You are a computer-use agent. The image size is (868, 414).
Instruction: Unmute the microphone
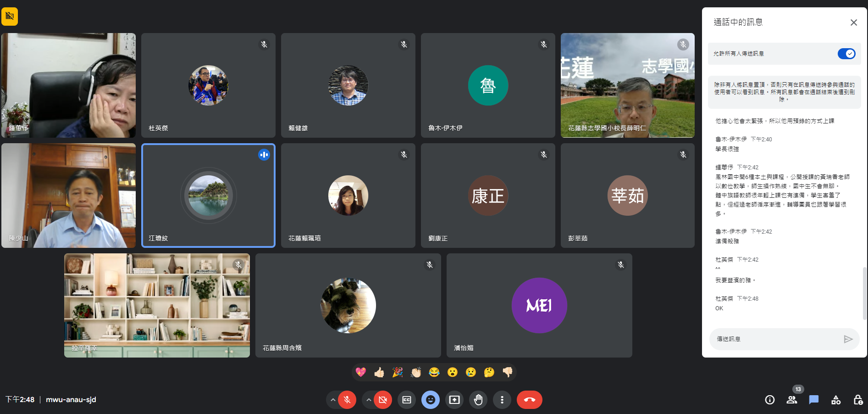(x=347, y=400)
